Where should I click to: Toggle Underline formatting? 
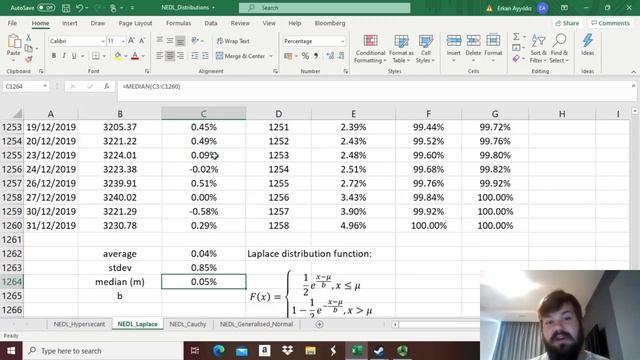[74, 56]
